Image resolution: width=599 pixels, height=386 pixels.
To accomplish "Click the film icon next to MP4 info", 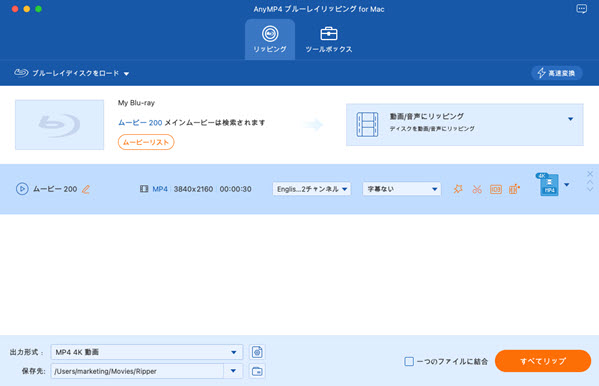I will [144, 189].
